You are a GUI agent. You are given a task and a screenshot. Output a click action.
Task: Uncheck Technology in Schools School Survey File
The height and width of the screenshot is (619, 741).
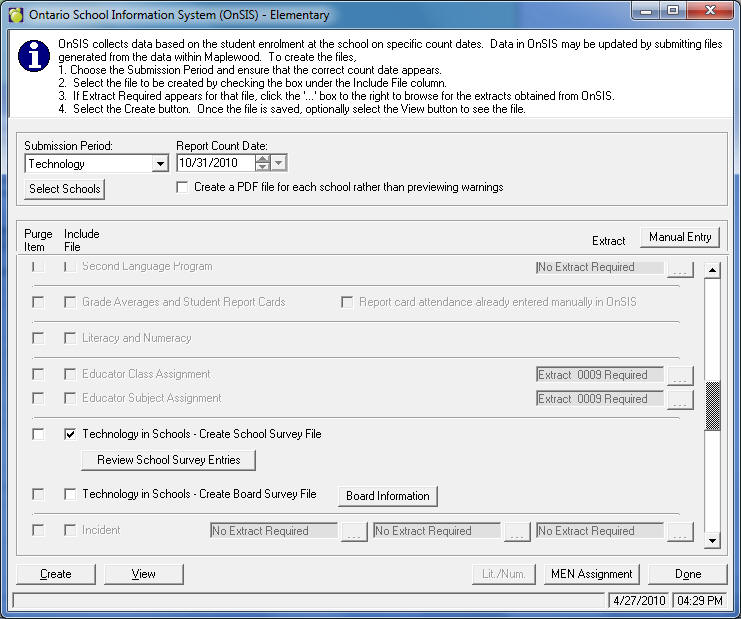70,434
